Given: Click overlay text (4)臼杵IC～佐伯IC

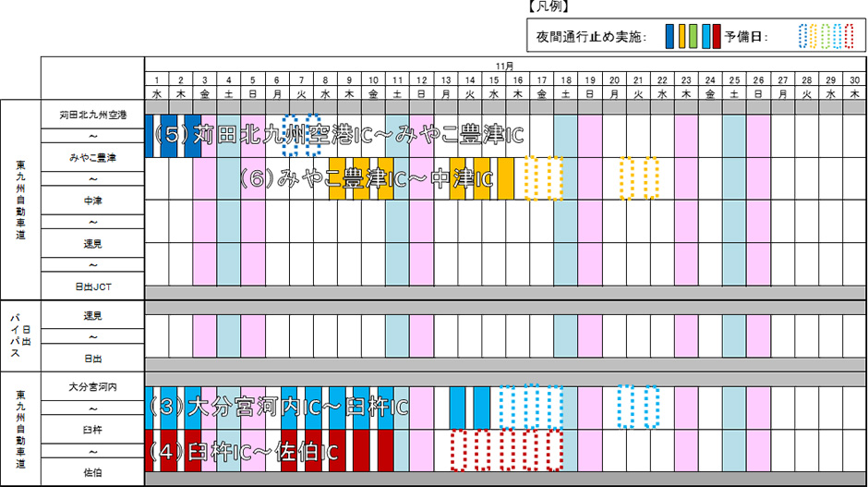Looking at the screenshot, I should pos(244,452).
